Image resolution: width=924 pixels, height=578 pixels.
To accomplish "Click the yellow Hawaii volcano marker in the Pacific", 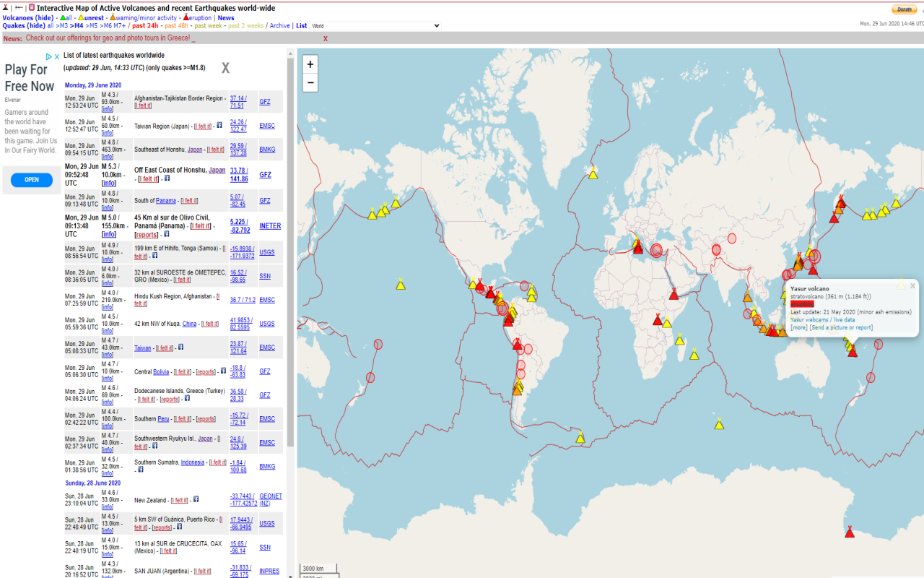I will pos(401,284).
